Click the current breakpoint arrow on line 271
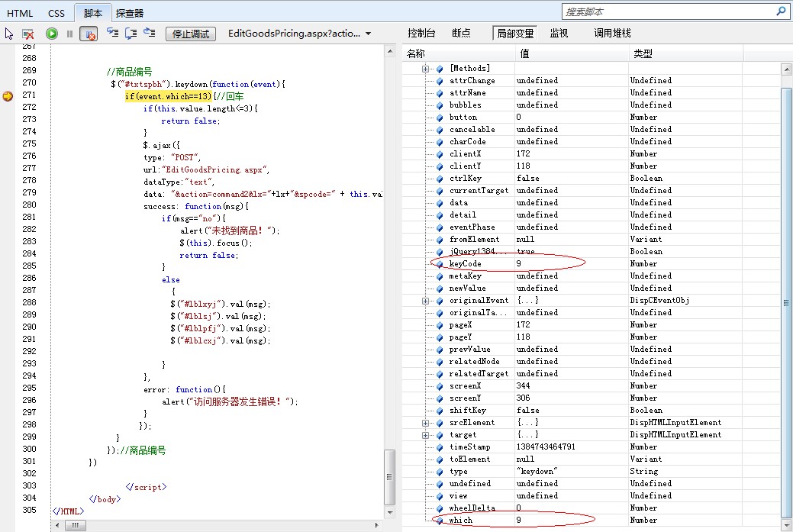The image size is (793, 532). click(x=8, y=95)
